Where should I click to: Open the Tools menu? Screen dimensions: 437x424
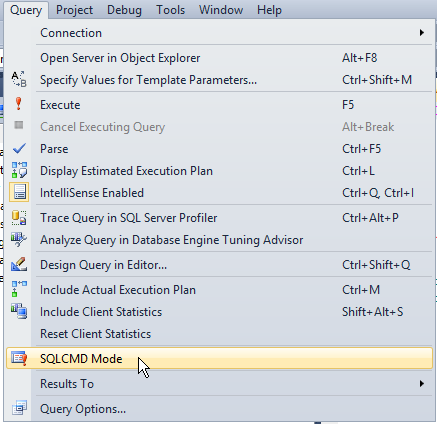(x=170, y=10)
